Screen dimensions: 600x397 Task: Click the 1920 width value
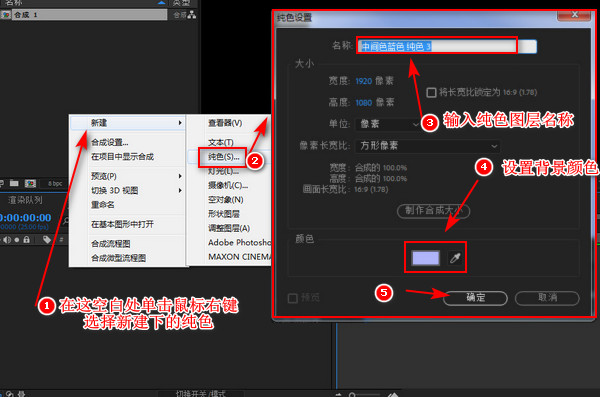click(364, 81)
